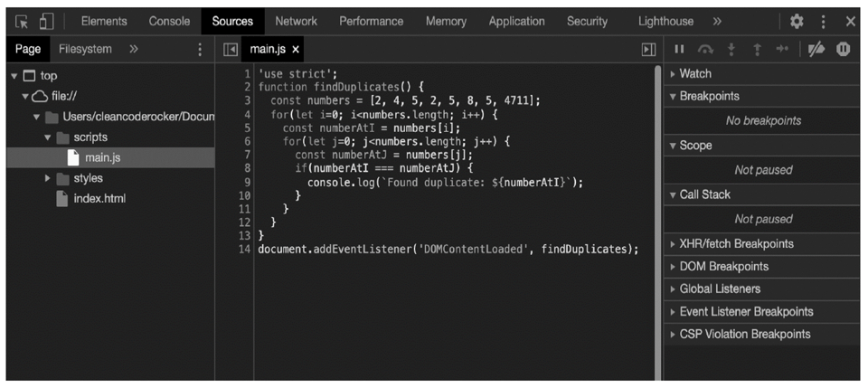The width and height of the screenshot is (868, 388).
Task: Click the frame icon beside top
Action: click(29, 76)
